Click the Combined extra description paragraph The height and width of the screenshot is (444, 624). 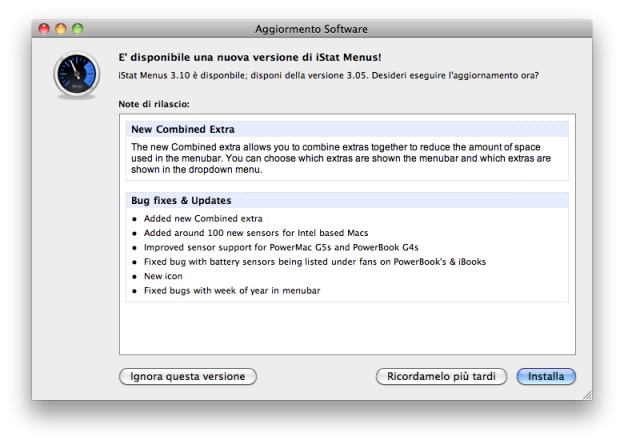341,158
